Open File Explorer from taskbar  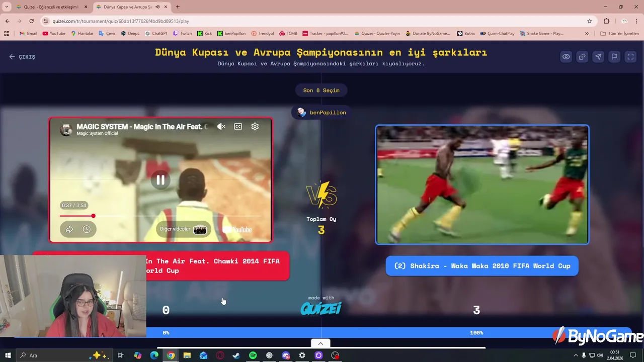(187, 355)
